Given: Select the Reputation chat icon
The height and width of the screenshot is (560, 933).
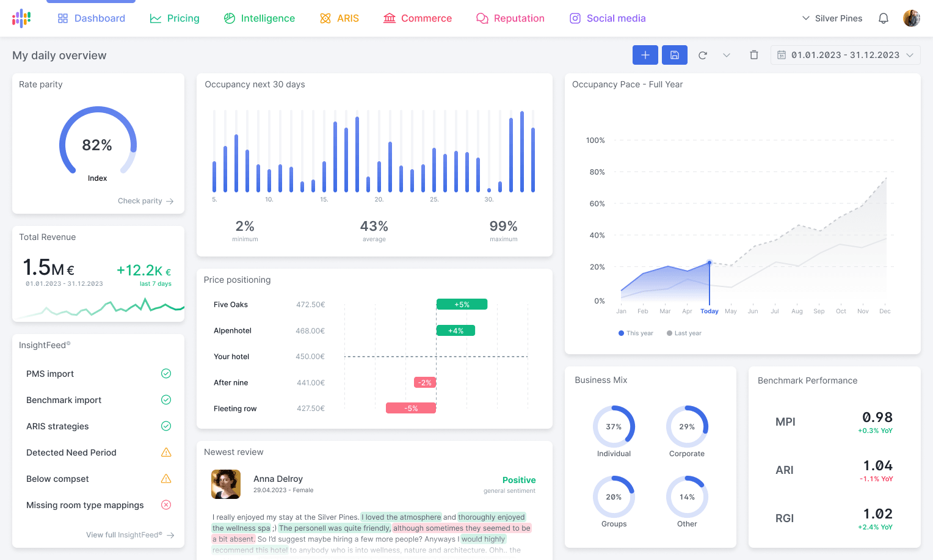Looking at the screenshot, I should pyautogui.click(x=482, y=18).
